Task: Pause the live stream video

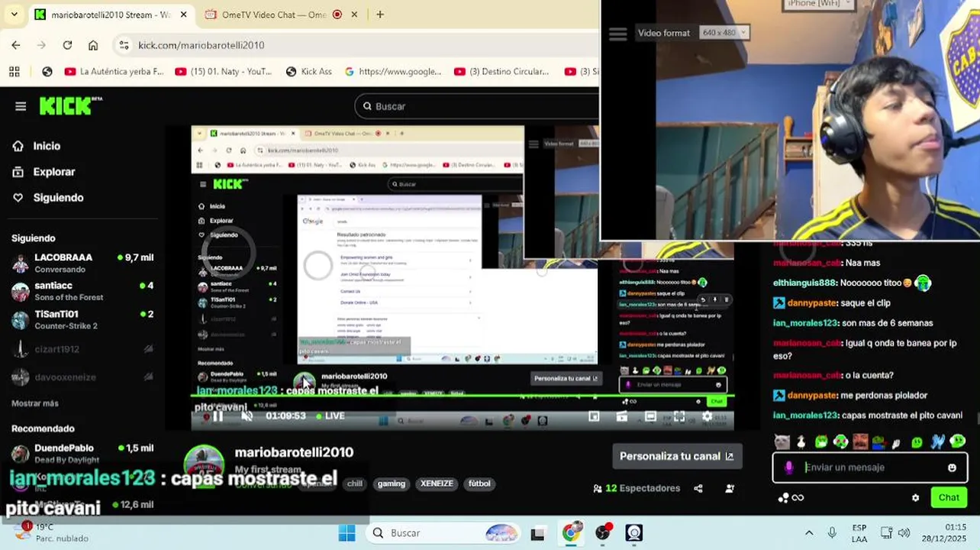Action: click(218, 416)
